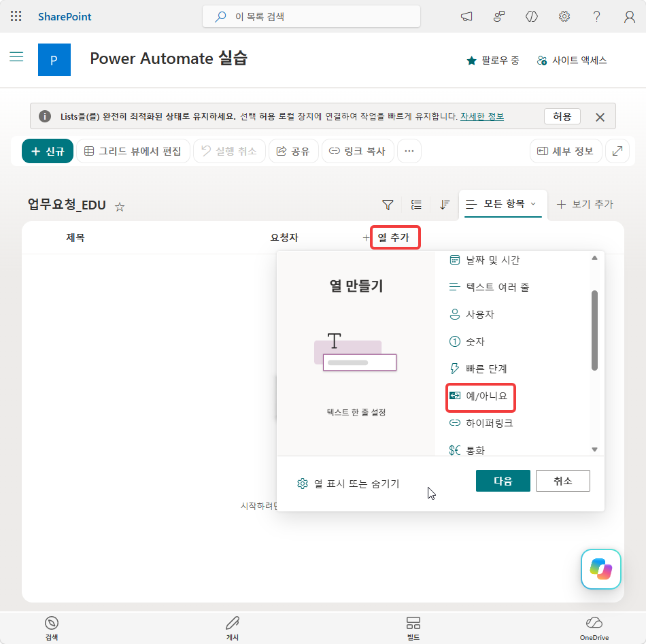The width and height of the screenshot is (646, 644).
Task: Open 빌드 in the bottom bar
Action: click(x=413, y=628)
